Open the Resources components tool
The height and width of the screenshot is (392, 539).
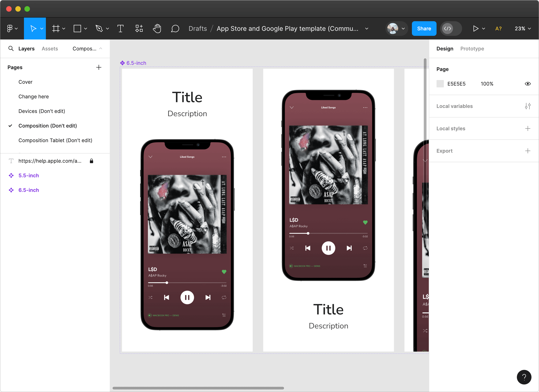tap(139, 29)
